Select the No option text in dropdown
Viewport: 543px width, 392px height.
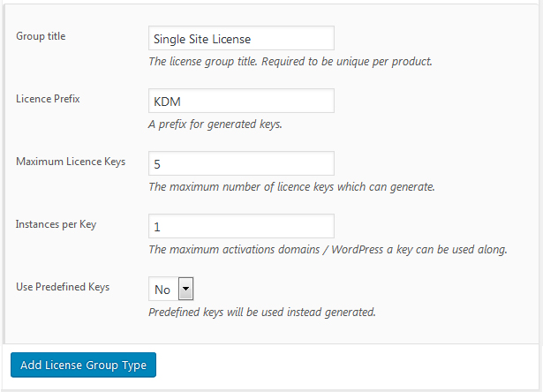click(x=162, y=290)
